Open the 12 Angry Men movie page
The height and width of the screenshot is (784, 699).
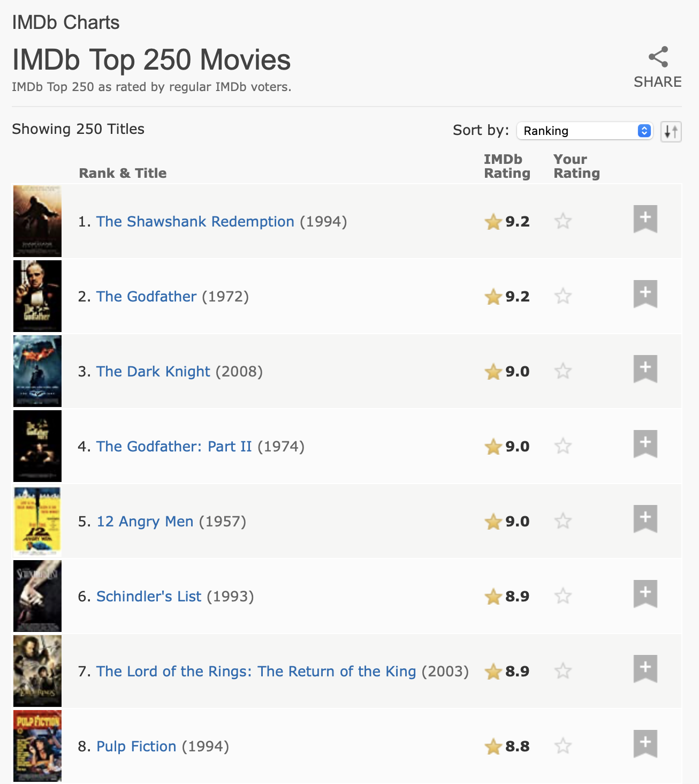tap(145, 521)
